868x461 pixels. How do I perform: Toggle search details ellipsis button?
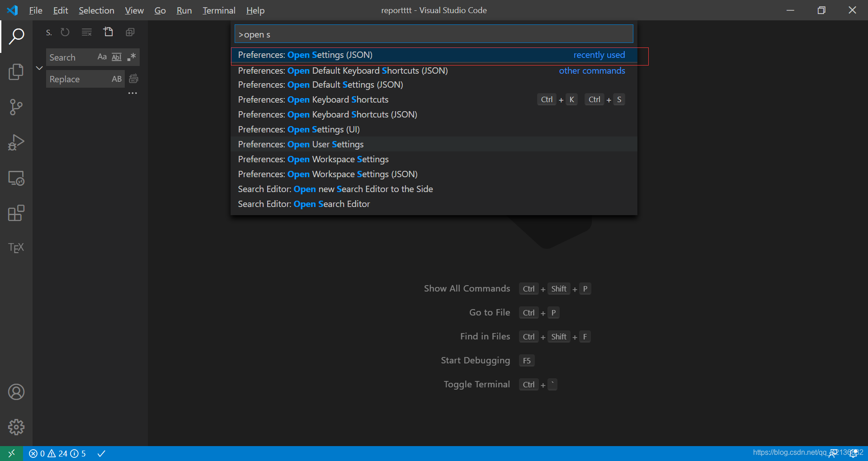coord(132,94)
